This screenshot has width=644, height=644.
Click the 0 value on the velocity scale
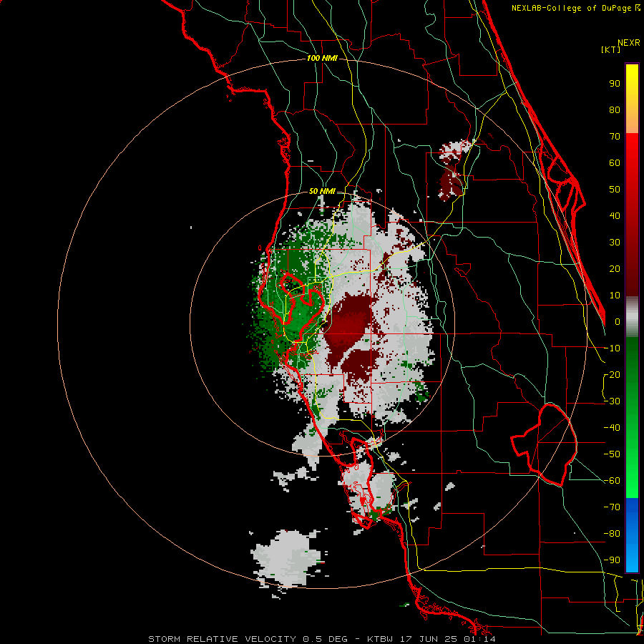point(618,322)
